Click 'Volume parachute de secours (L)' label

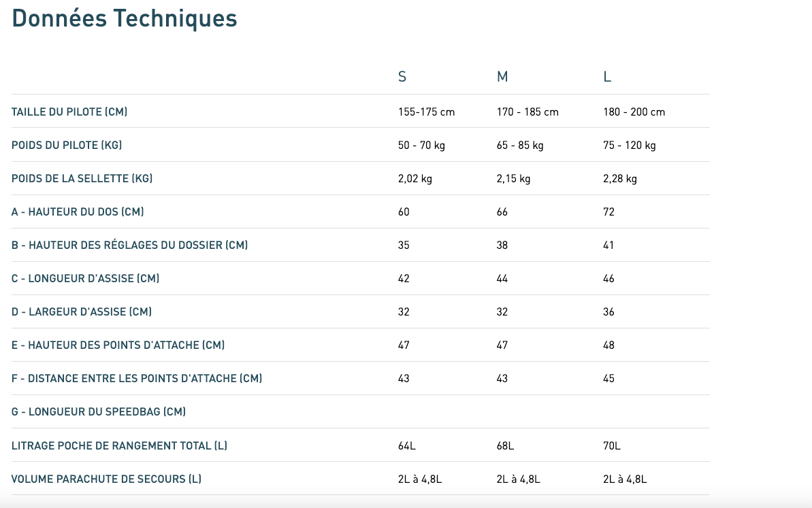pyautogui.click(x=106, y=479)
